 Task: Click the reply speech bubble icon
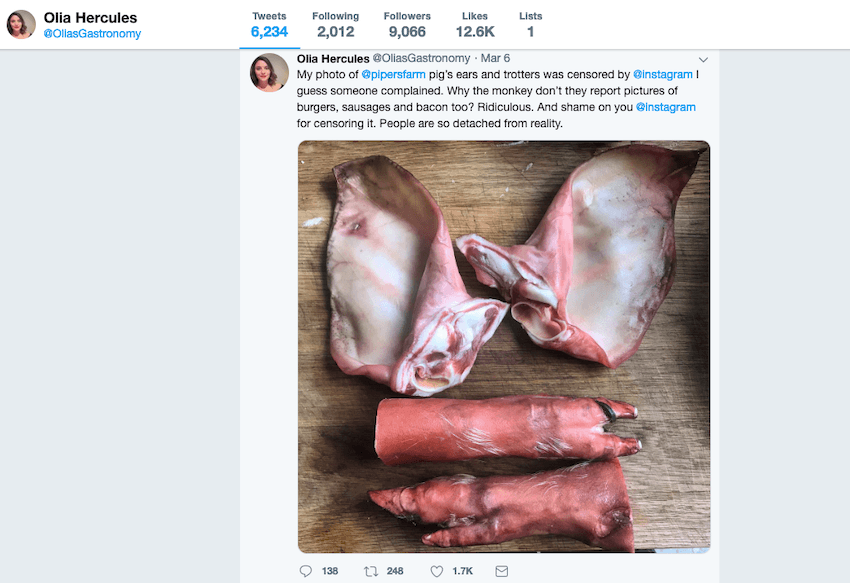tap(306, 571)
